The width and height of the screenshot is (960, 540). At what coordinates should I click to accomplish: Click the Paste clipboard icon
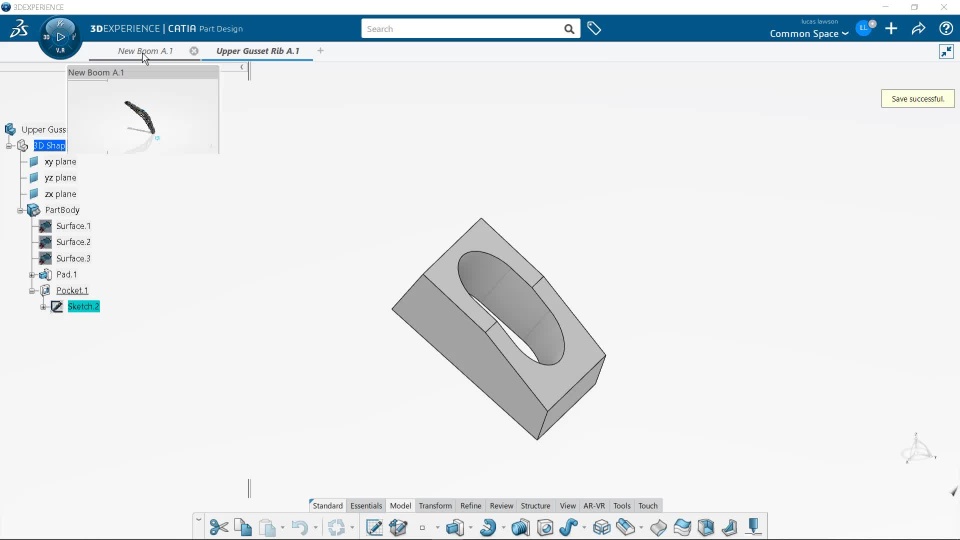pos(267,527)
